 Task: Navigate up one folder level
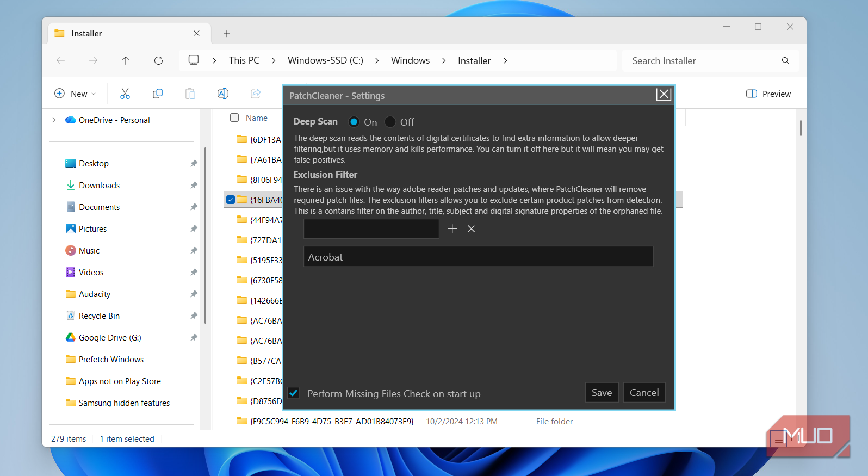click(x=126, y=60)
